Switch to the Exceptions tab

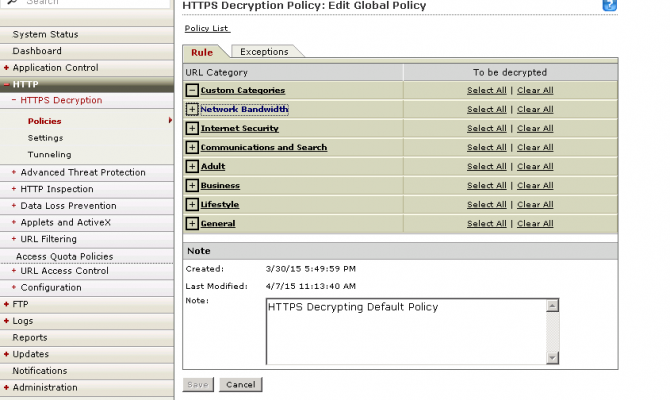click(x=264, y=52)
